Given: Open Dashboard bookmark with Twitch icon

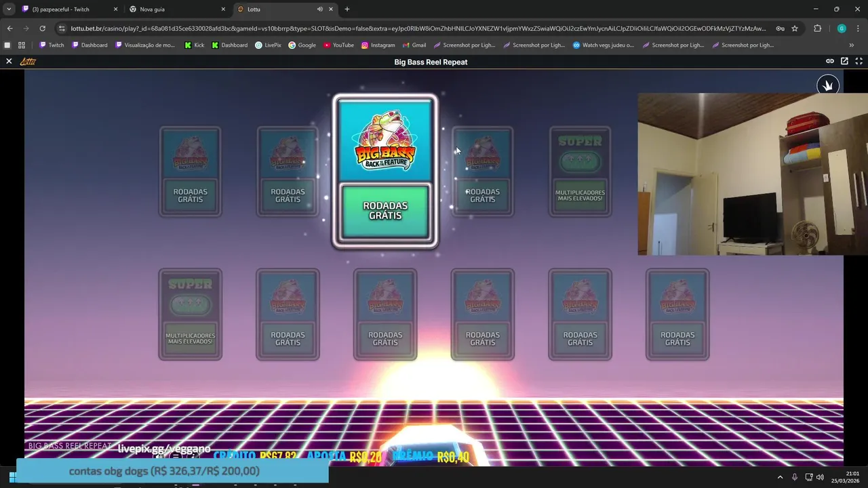Looking at the screenshot, I should (90, 45).
